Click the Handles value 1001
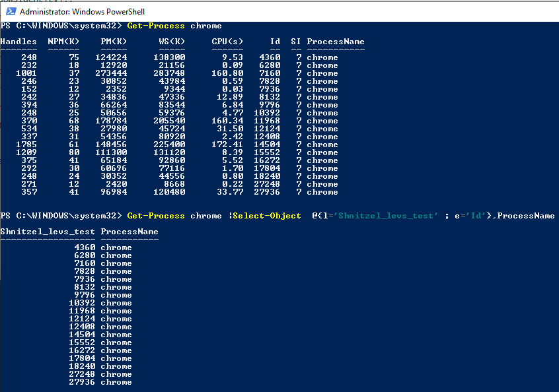The image size is (559, 392). coord(26,73)
